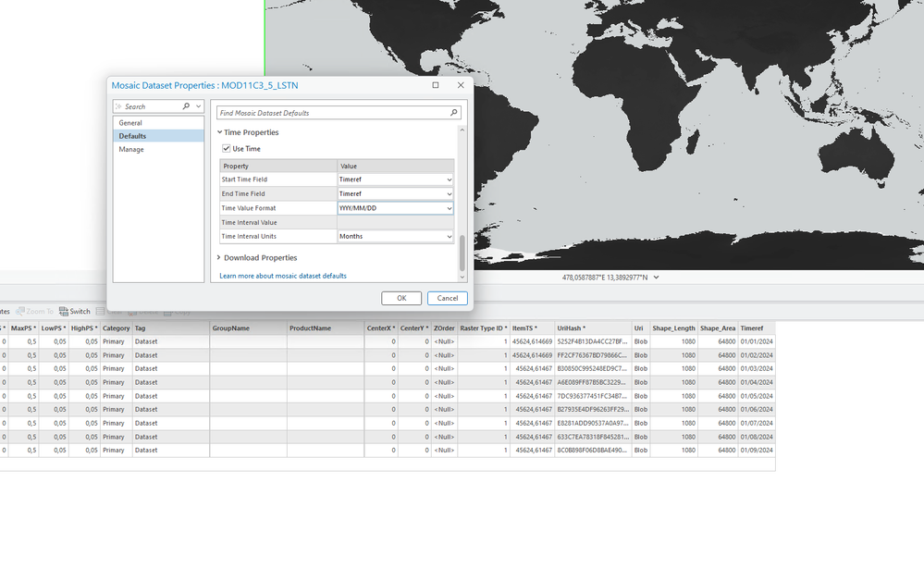Open Learn more about mosaic dataset defaults link

click(x=283, y=276)
